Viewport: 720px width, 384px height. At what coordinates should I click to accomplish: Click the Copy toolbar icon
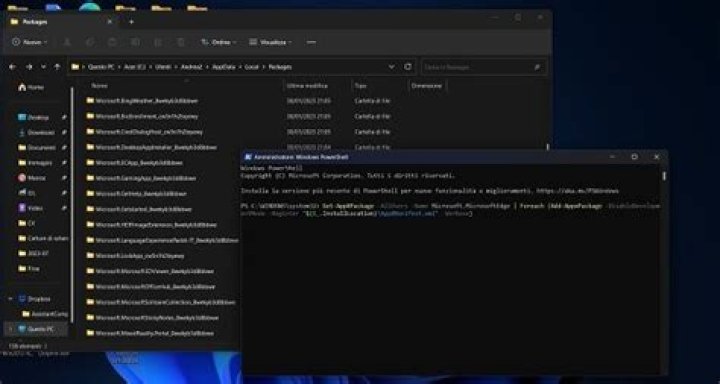pyautogui.click(x=90, y=42)
